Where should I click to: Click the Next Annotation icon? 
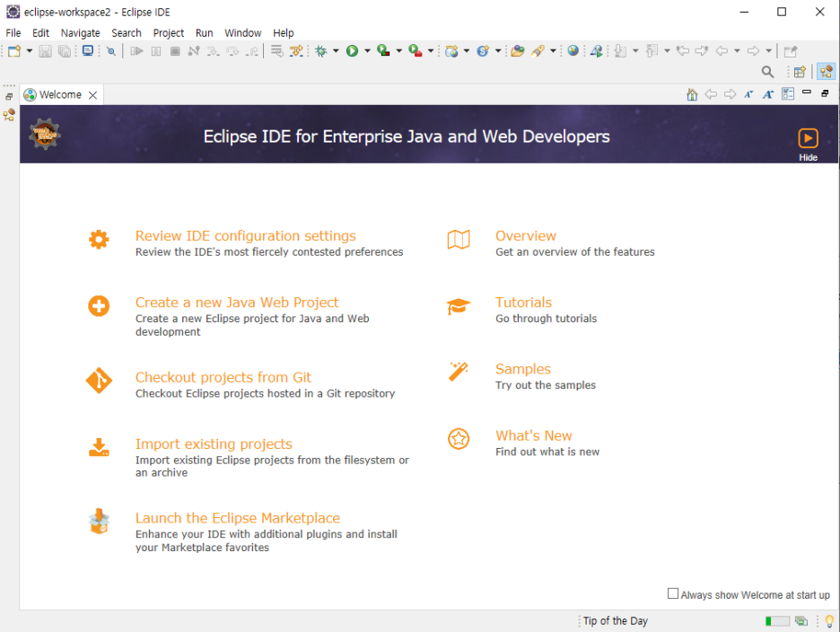click(x=620, y=51)
